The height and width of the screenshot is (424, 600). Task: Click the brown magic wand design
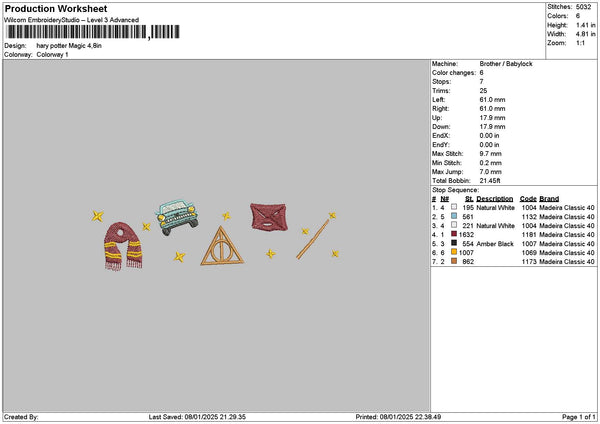coord(313,239)
